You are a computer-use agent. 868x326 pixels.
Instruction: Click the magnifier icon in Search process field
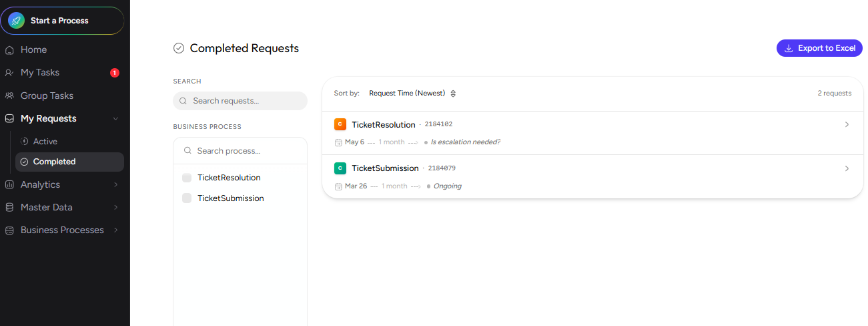coord(187,151)
